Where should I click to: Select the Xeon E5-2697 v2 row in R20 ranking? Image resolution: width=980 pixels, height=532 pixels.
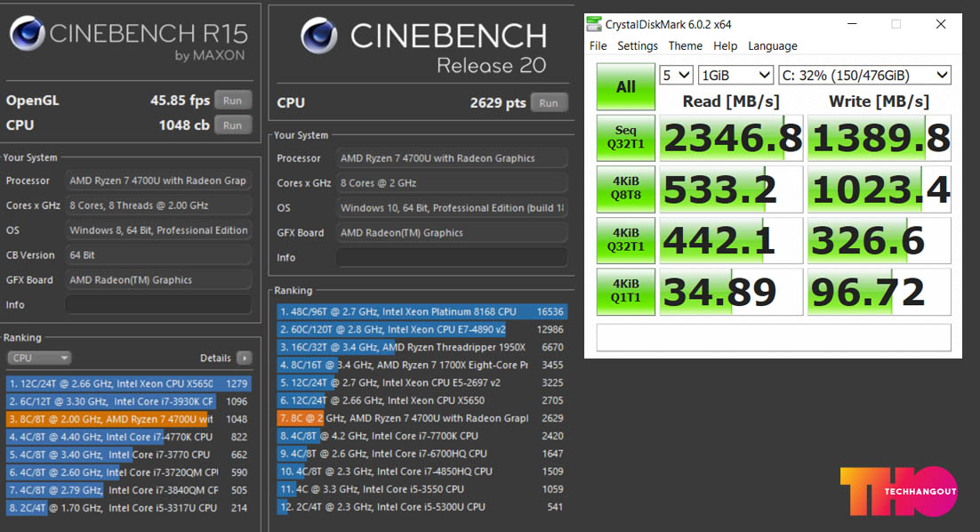tap(422, 383)
